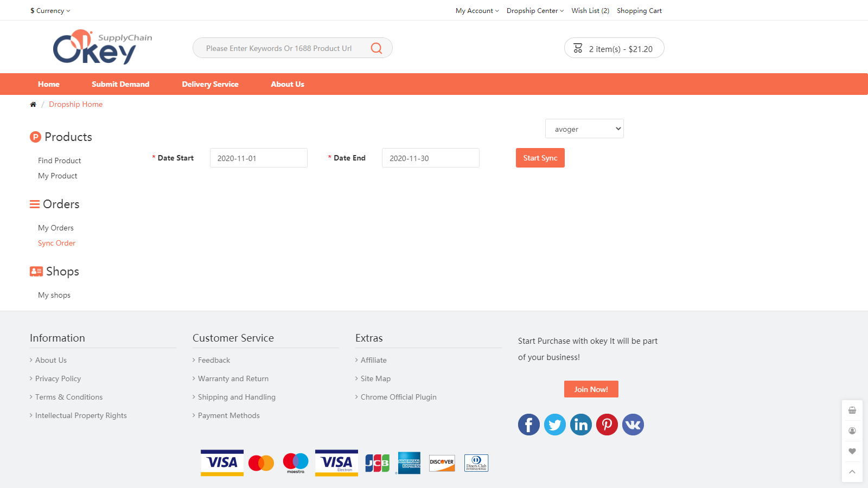Click the Twitter social icon
868x488 pixels.
tap(555, 425)
